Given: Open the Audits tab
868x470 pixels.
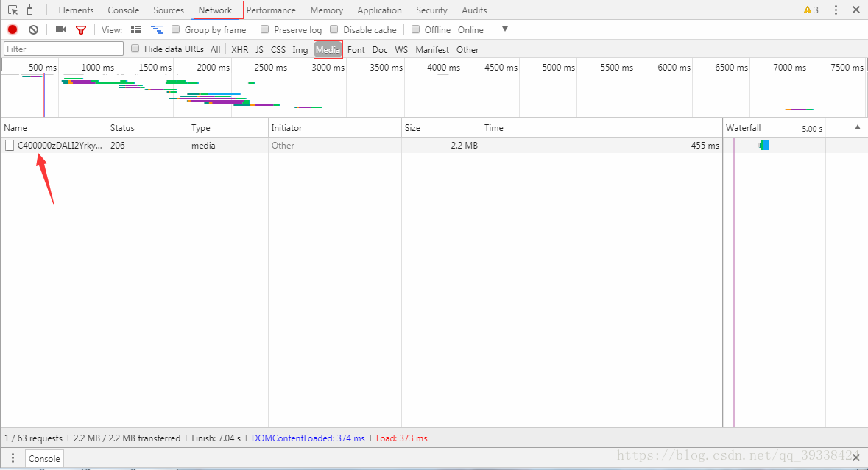Looking at the screenshot, I should (x=474, y=10).
